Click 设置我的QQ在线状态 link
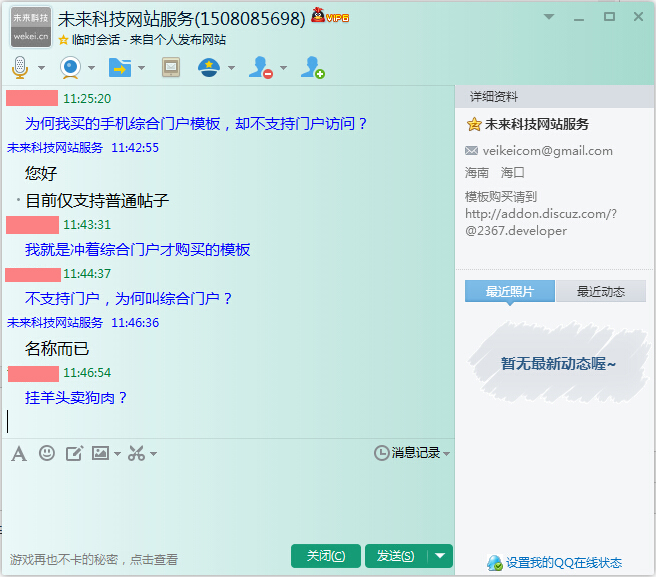Screen dimensions: 656x577 coord(564,563)
